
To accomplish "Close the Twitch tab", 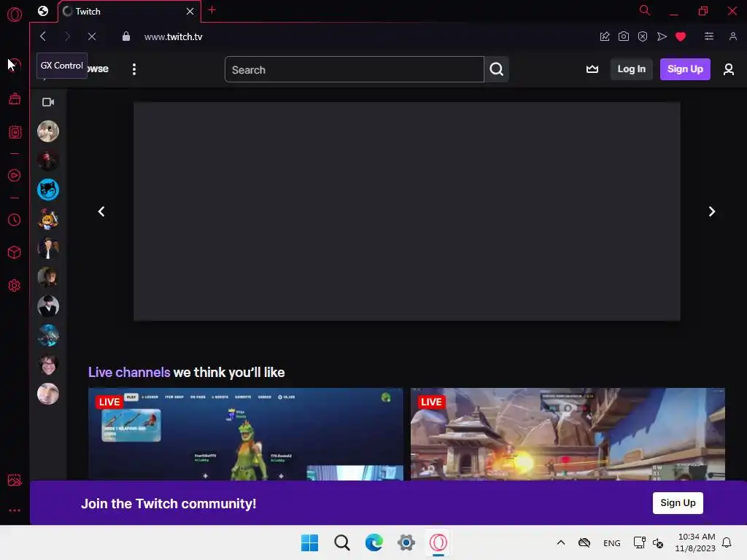I will point(190,11).
